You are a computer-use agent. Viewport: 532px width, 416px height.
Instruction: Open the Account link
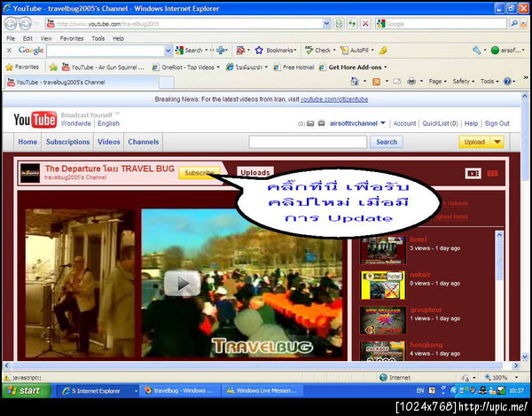pos(404,123)
